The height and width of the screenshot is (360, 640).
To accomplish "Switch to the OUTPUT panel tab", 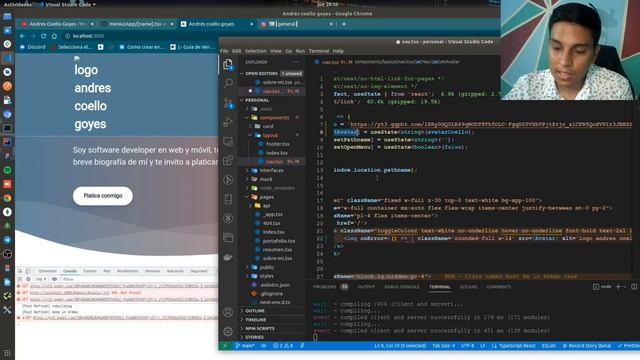I will (366, 287).
